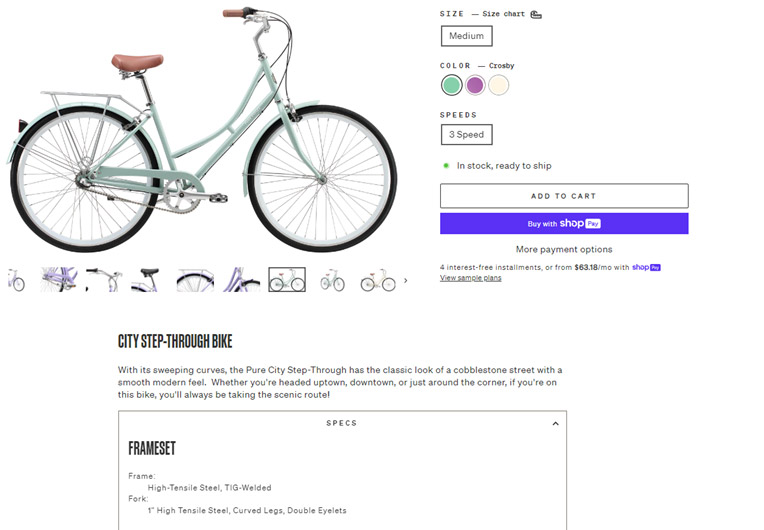The width and height of the screenshot is (764, 530).
Task: Click the next thumbnails arrow
Action: pos(405,281)
